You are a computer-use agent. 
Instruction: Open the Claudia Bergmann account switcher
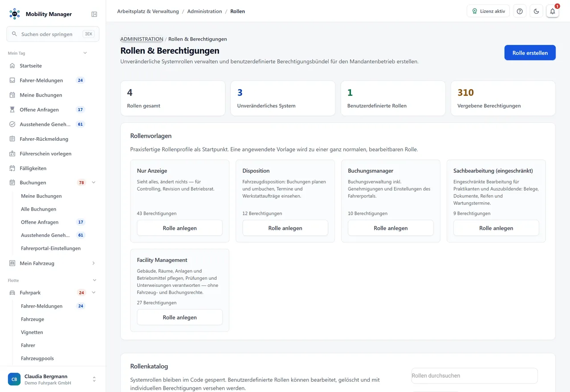tap(53, 380)
